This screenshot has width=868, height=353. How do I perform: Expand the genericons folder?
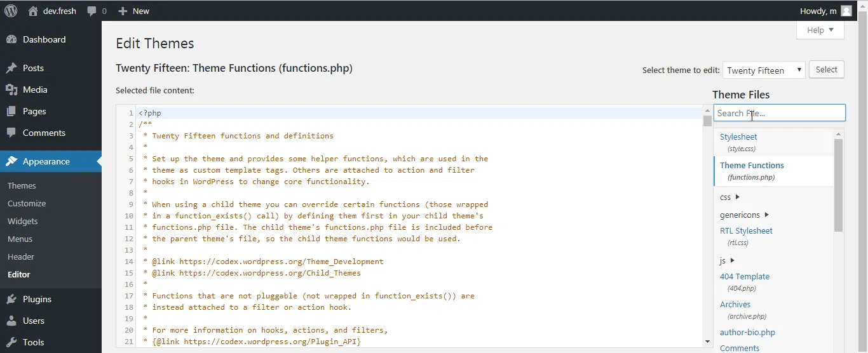click(744, 215)
